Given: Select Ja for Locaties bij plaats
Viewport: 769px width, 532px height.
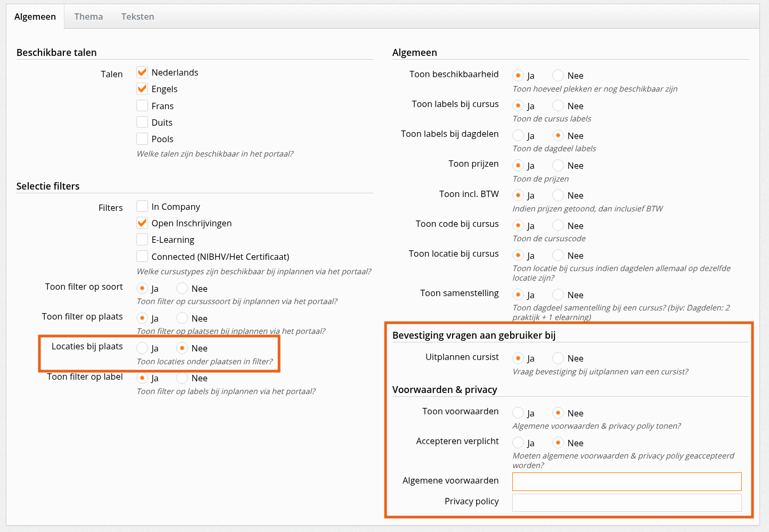Looking at the screenshot, I should (142, 348).
